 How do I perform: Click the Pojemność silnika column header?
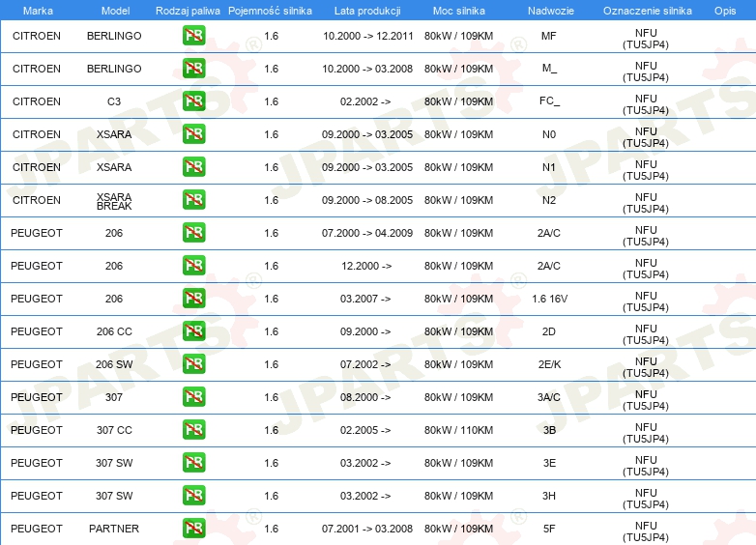270,11
